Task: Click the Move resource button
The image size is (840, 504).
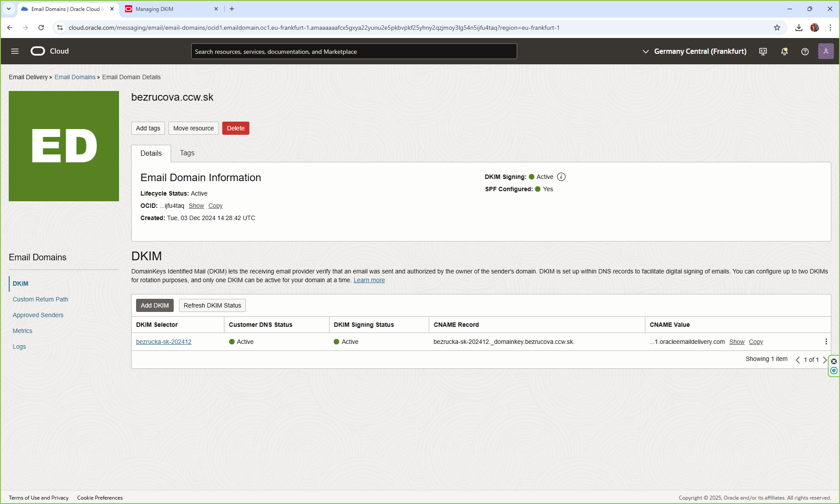Action: (x=193, y=128)
